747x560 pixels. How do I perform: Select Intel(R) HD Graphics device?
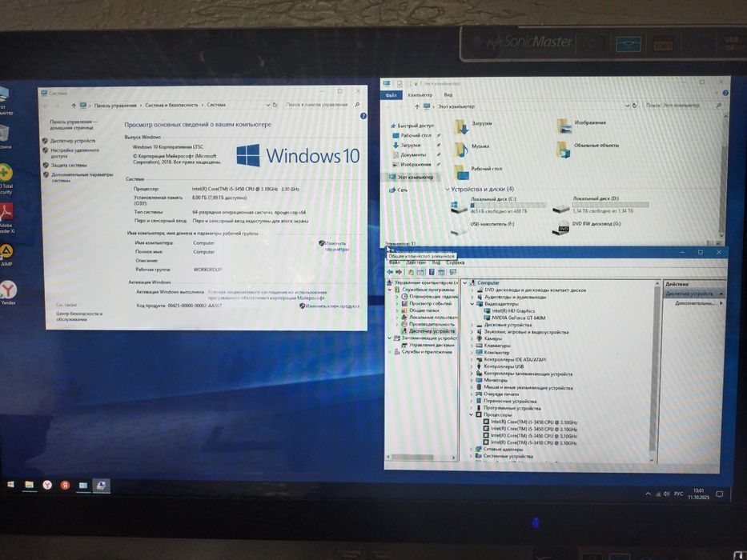[x=508, y=310]
